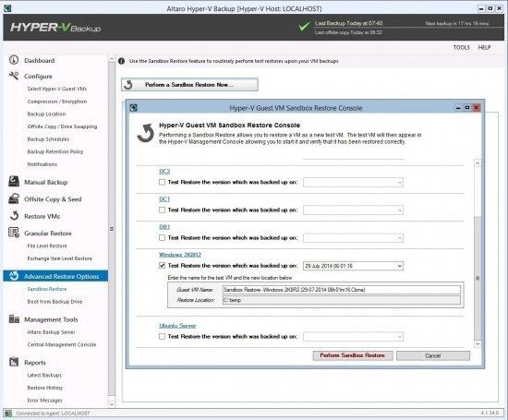
Task: Open the DC2 VM link
Action: (x=164, y=172)
